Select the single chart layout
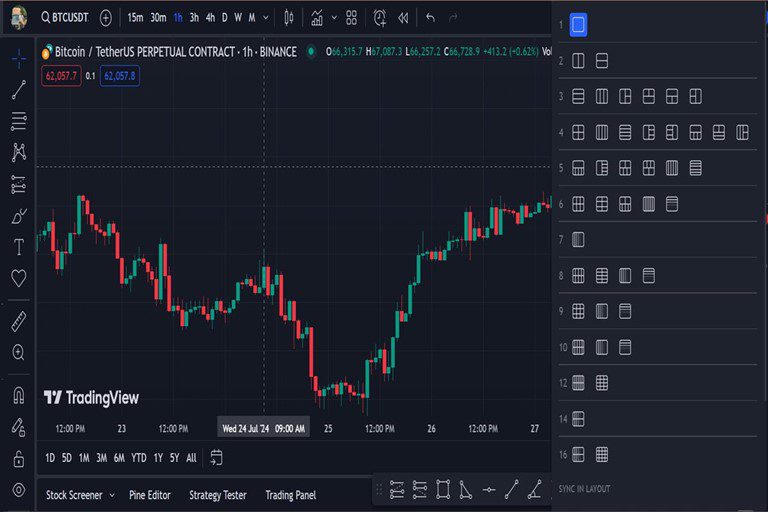This screenshot has height=512, width=768. pyautogui.click(x=578, y=24)
